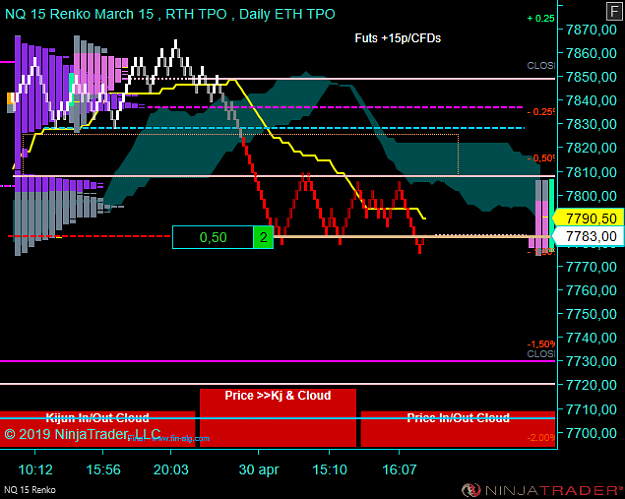
Task: Click the 'Price In/Out Cloud' panel
Action: pyautogui.click(x=458, y=428)
